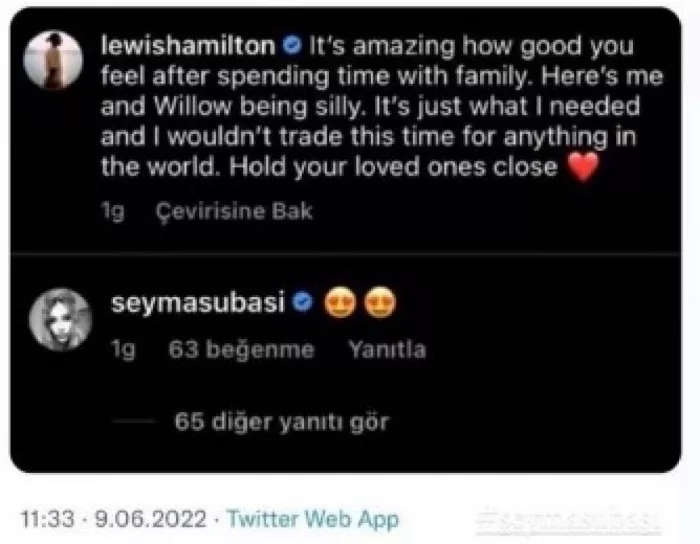Open the Twitter Web App source link
Image resolution: width=700 pixels, height=544 pixels.
pyautogui.click(x=312, y=519)
